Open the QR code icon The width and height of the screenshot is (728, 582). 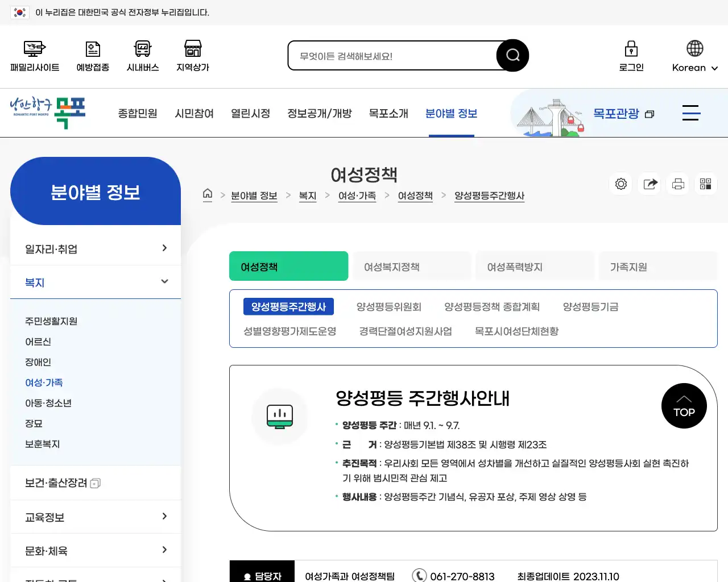[x=705, y=184]
